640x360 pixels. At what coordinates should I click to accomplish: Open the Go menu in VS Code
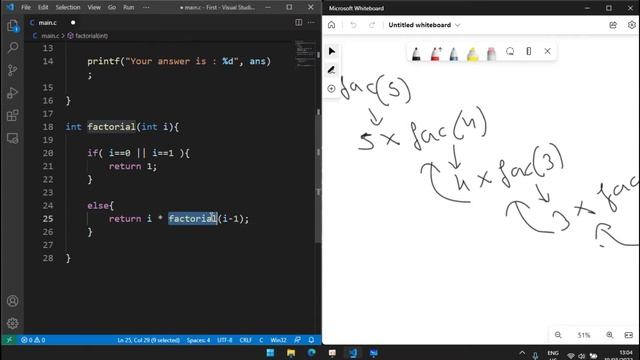[112, 7]
